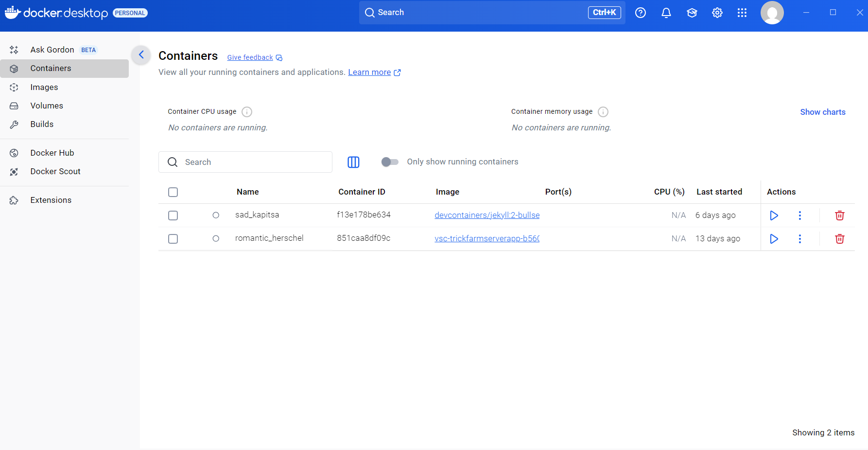The image size is (868, 450).
Task: Sort by the Name column header
Action: click(248, 192)
